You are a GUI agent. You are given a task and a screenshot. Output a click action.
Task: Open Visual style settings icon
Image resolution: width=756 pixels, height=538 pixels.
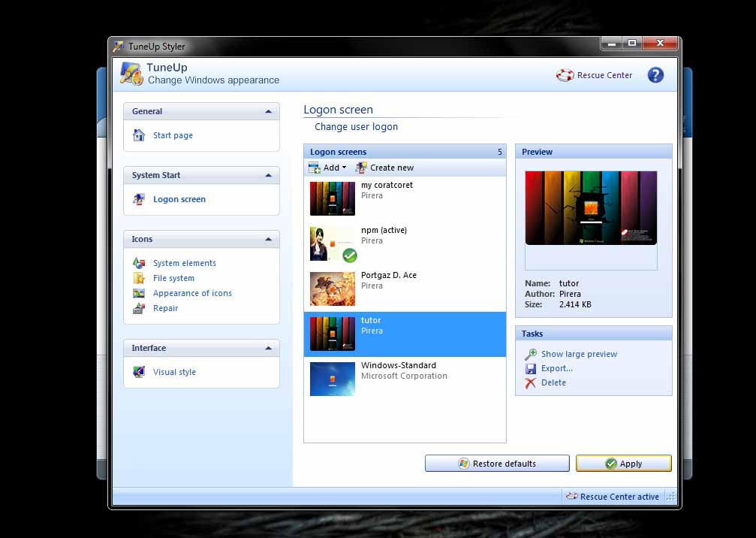[140, 372]
